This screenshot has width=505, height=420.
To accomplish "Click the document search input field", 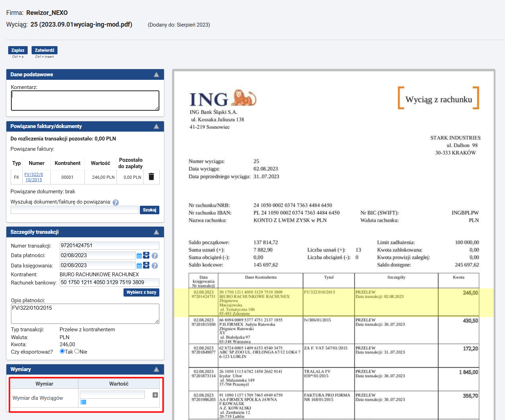I will (75, 210).
